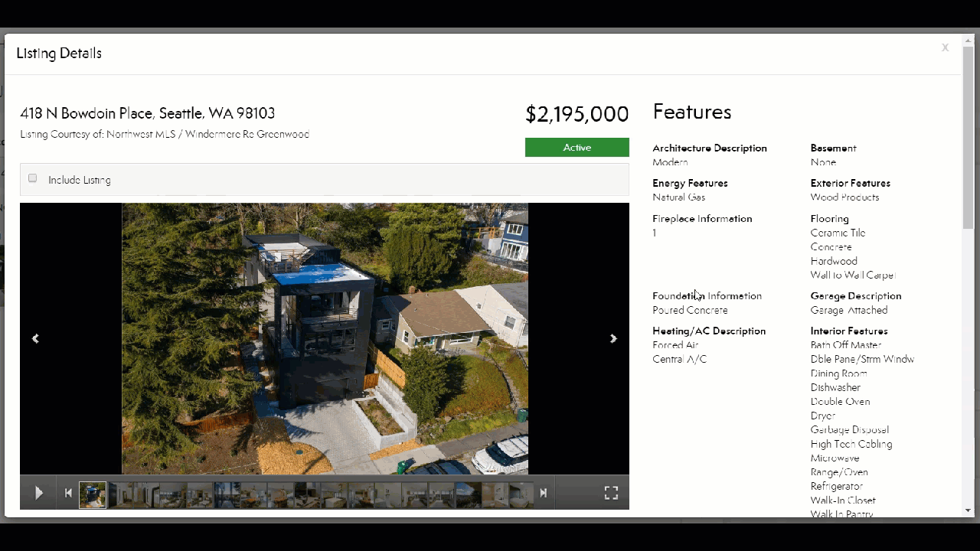The width and height of the screenshot is (980, 551).
Task: Go to the previous listing photo
Action: 35,338
